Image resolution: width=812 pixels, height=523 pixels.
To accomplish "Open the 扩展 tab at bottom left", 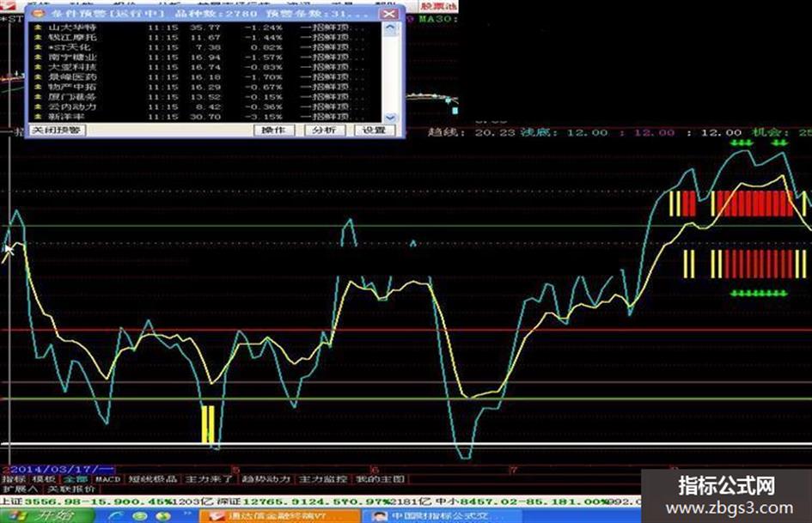I will 20,489.
